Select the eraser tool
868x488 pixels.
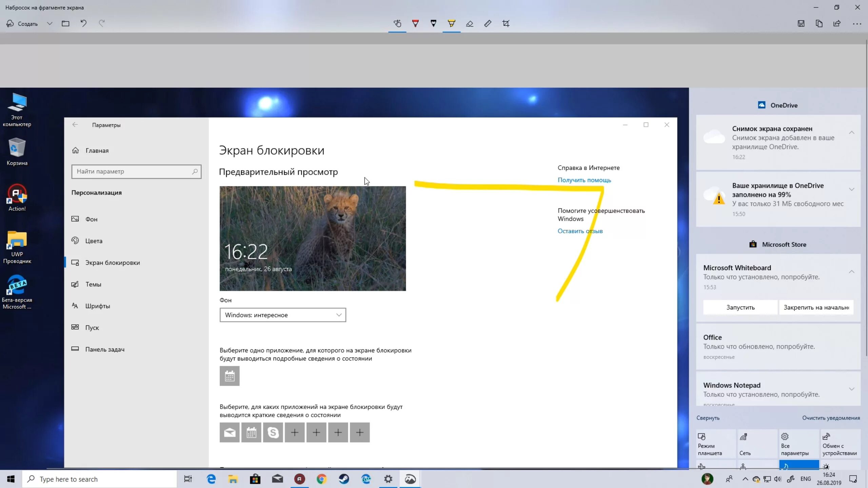tap(470, 23)
